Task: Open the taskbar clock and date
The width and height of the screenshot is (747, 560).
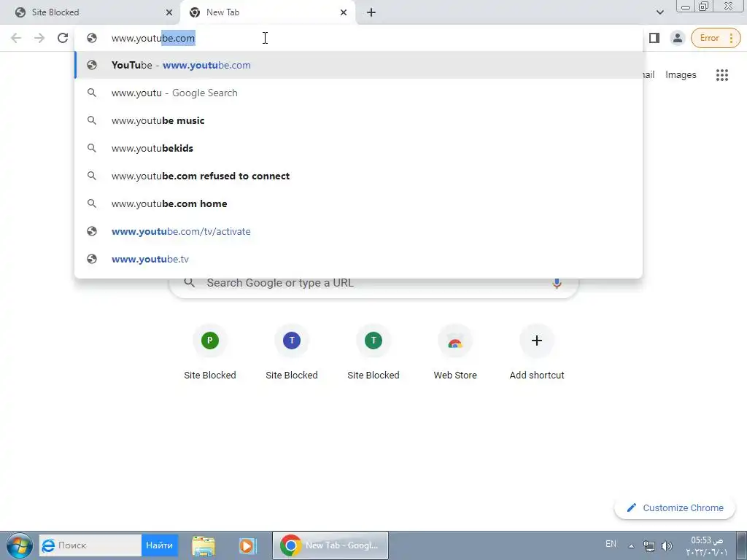Action: [706, 546]
